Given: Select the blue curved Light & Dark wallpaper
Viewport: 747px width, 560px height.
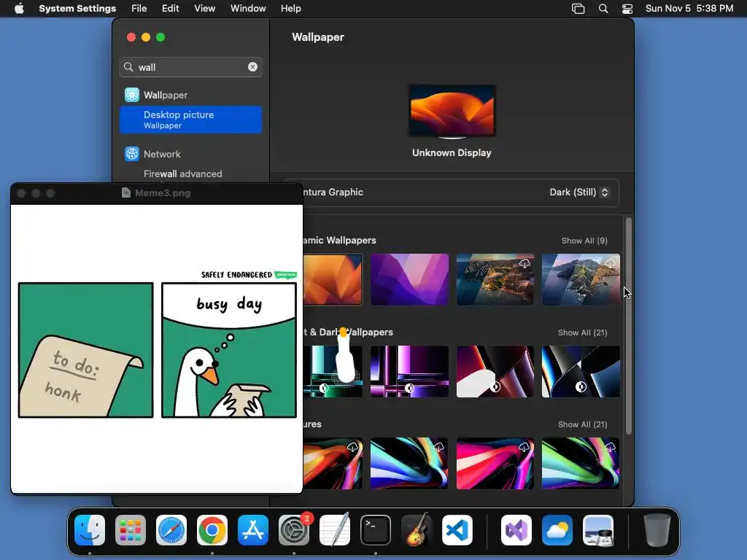Looking at the screenshot, I should point(581,371).
